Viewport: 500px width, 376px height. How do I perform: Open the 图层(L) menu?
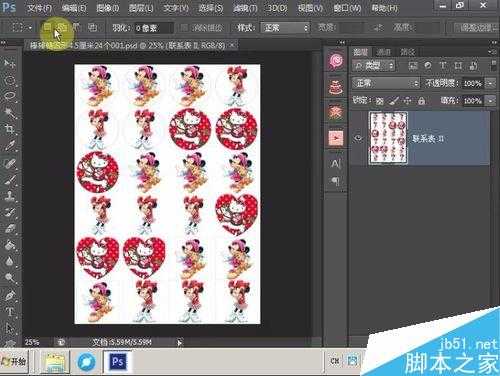coord(141,8)
